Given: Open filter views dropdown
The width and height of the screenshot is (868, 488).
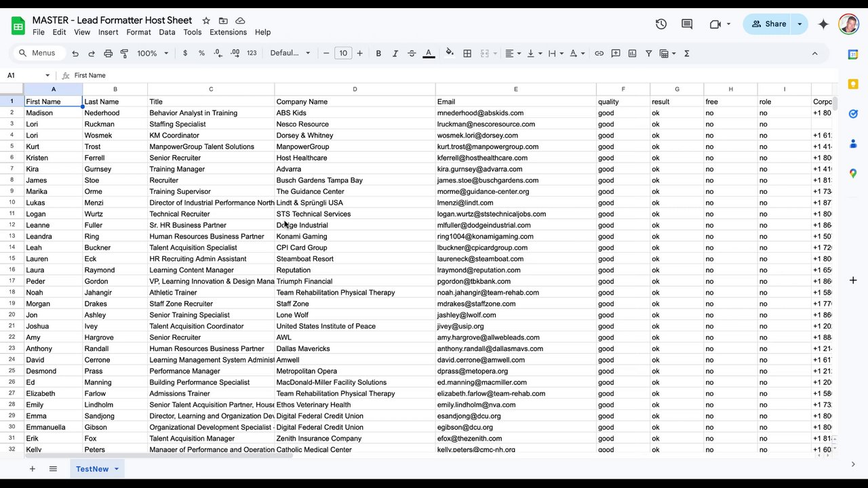Looking at the screenshot, I should (x=667, y=54).
